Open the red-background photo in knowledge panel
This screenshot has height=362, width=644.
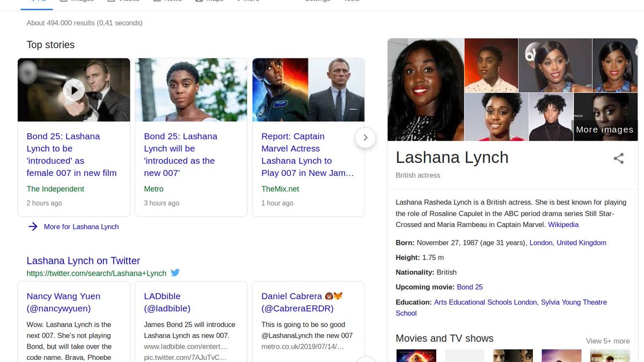tap(491, 65)
